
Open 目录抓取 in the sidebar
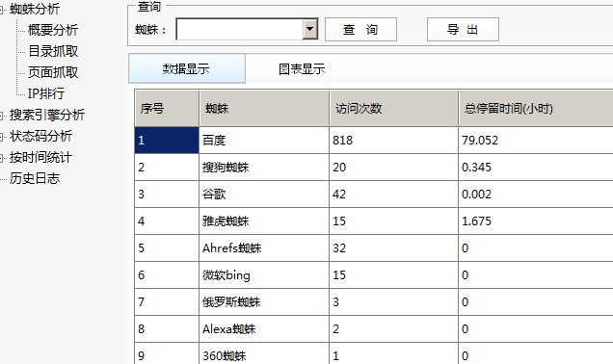(x=53, y=51)
